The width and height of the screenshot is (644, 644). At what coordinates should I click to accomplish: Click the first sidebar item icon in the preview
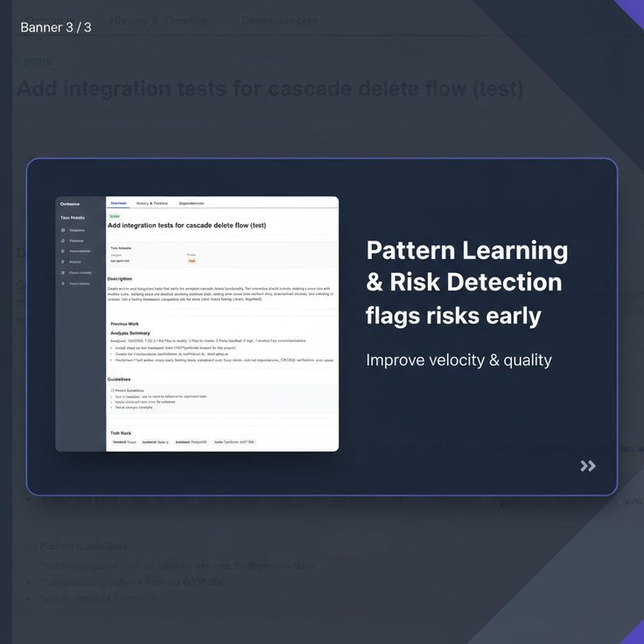[x=63, y=230]
